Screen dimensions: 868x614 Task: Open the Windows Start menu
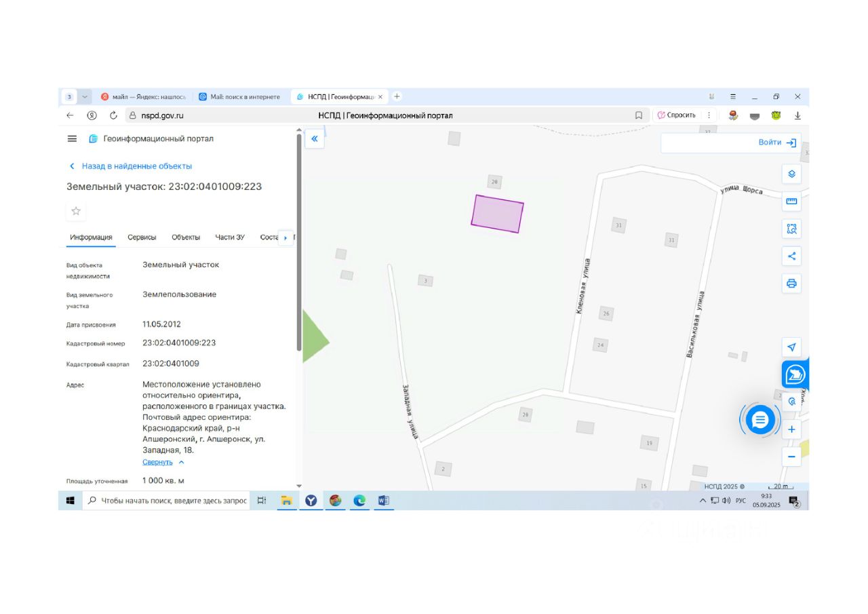click(70, 501)
